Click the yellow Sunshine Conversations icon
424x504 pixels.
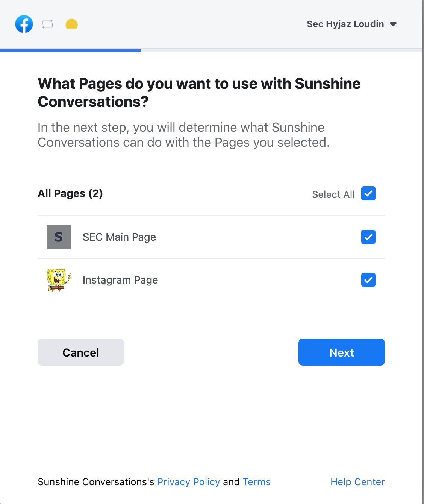[x=71, y=24]
